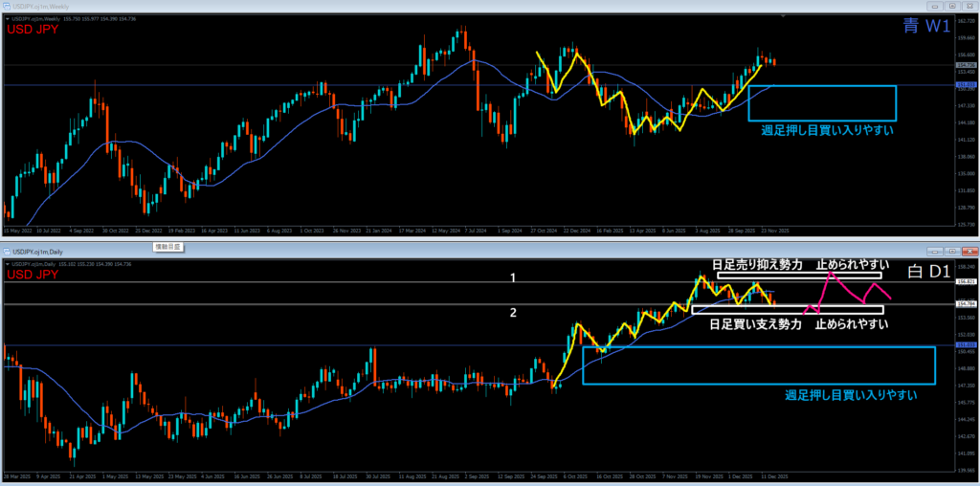
Task: Click the 11 Dec 2025 date on the Daily time axis
Action: (776, 476)
